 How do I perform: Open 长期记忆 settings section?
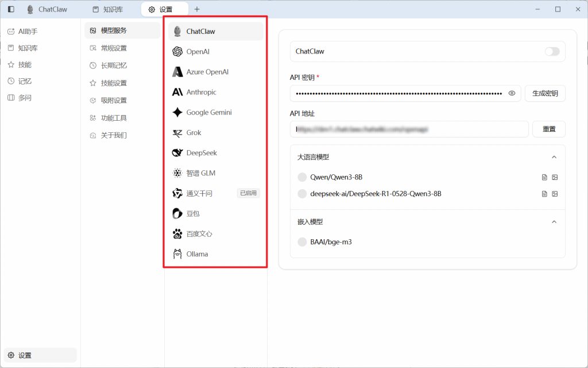(113, 66)
